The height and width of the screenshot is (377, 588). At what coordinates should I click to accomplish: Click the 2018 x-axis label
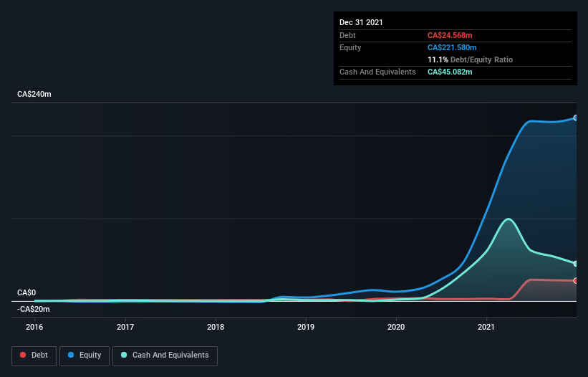pos(216,327)
